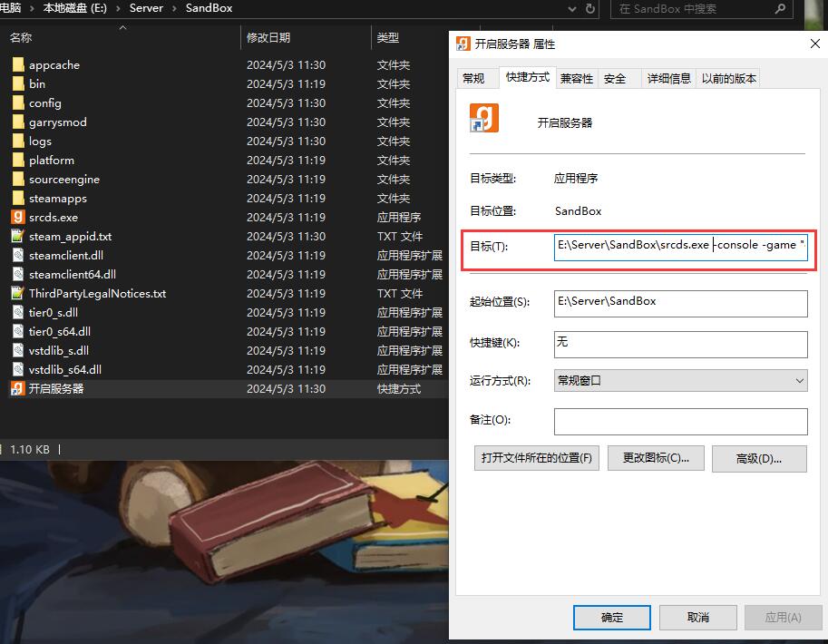
Task: Select the vstdlib_s.dll file icon
Action: coord(18,350)
